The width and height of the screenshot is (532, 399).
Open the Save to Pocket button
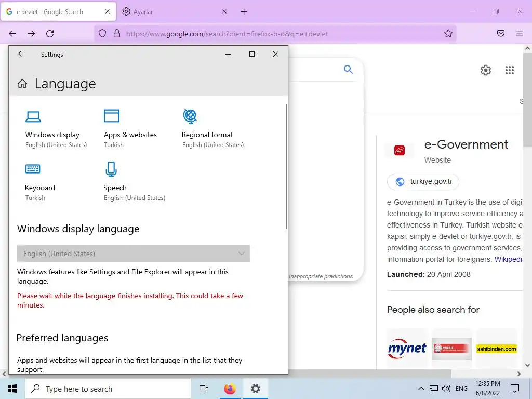tap(501, 33)
